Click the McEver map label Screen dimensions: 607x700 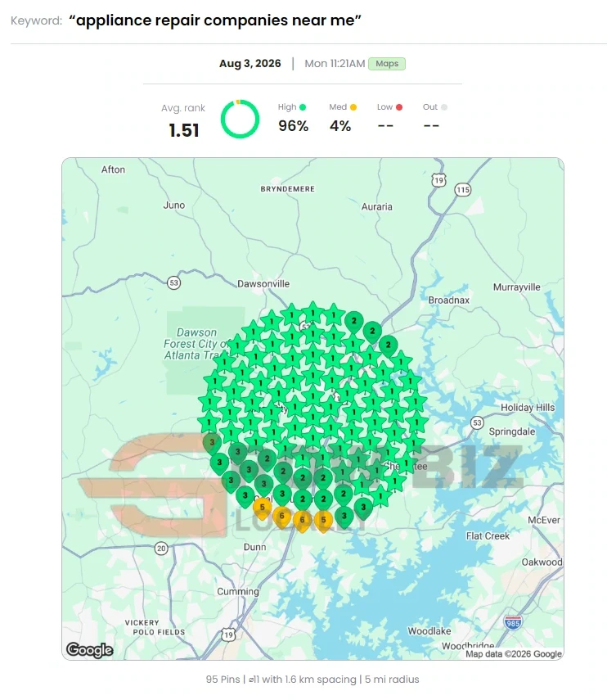[544, 520]
